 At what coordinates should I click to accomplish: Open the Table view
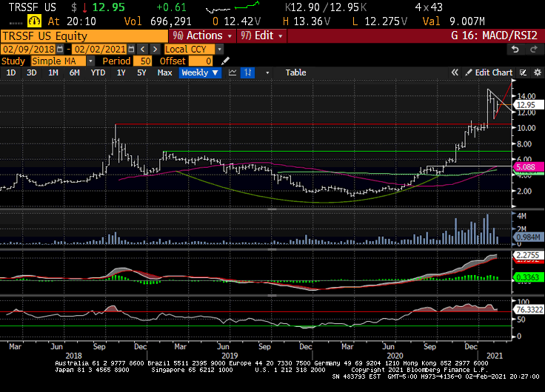pos(295,72)
